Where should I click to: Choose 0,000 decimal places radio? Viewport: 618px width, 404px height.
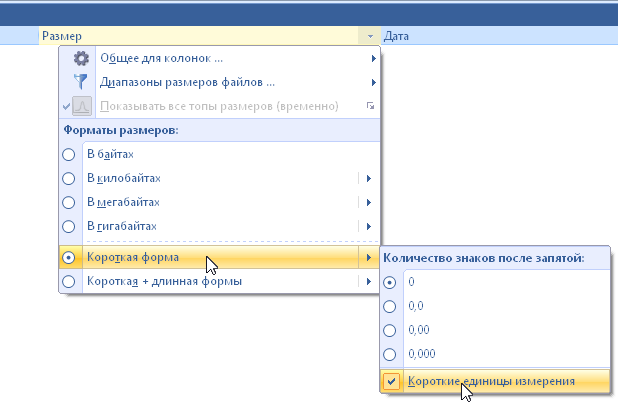pos(390,354)
